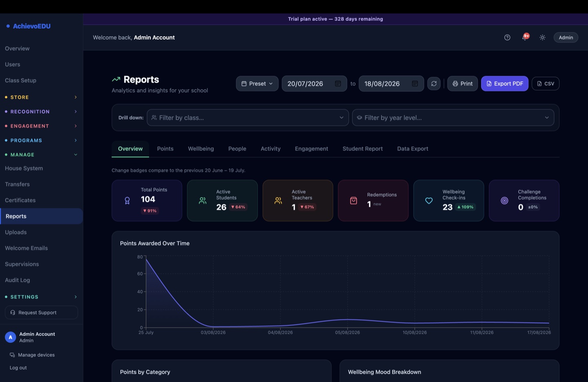Viewport: 588px width, 382px height.
Task: Switch to the Activity tab
Action: pyautogui.click(x=271, y=149)
